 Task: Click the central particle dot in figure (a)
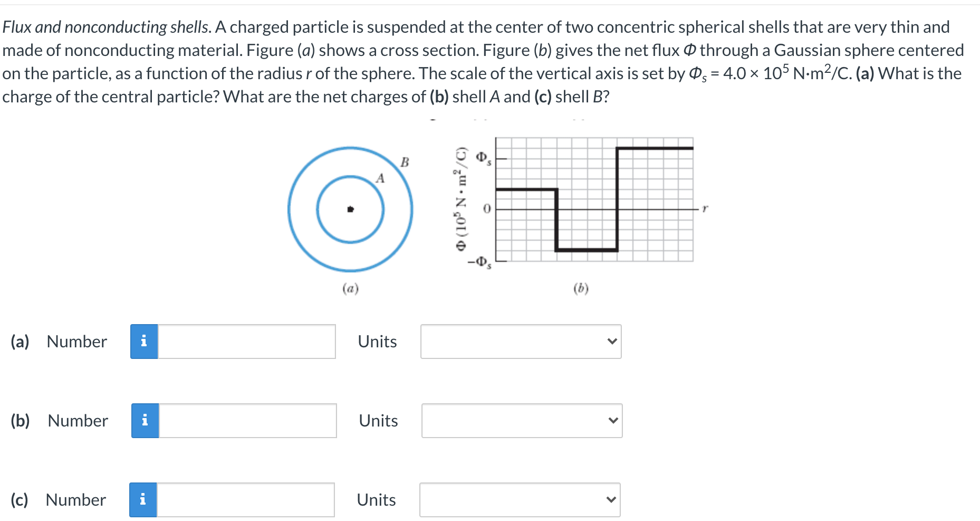click(x=350, y=209)
